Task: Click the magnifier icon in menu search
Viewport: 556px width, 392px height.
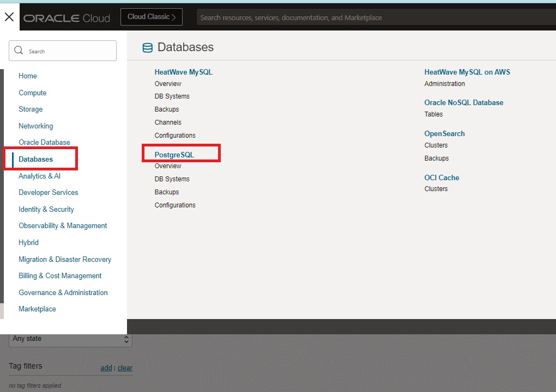Action: click(19, 50)
